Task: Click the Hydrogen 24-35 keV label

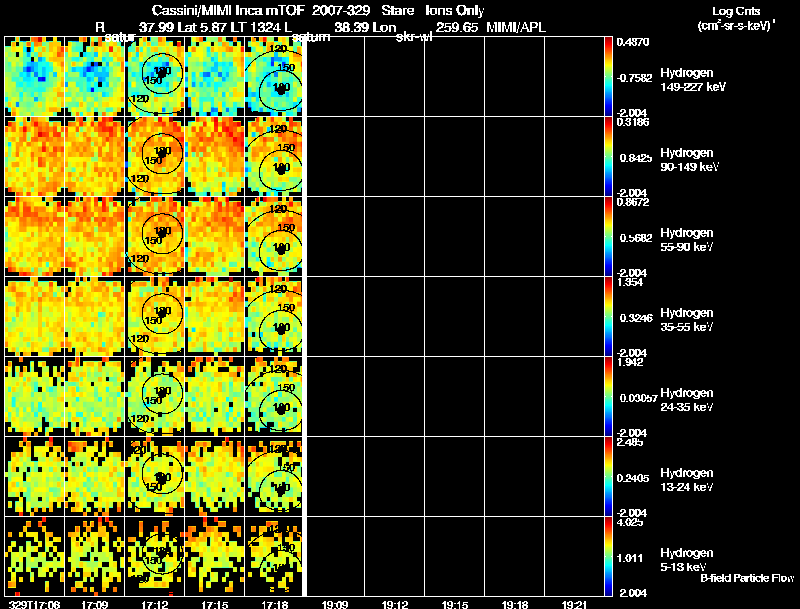Action: [687, 399]
